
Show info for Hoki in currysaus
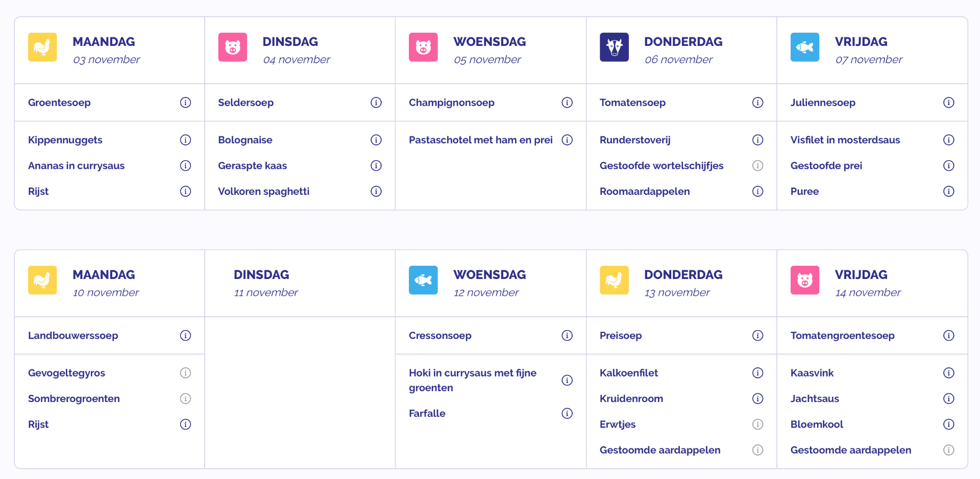point(567,380)
